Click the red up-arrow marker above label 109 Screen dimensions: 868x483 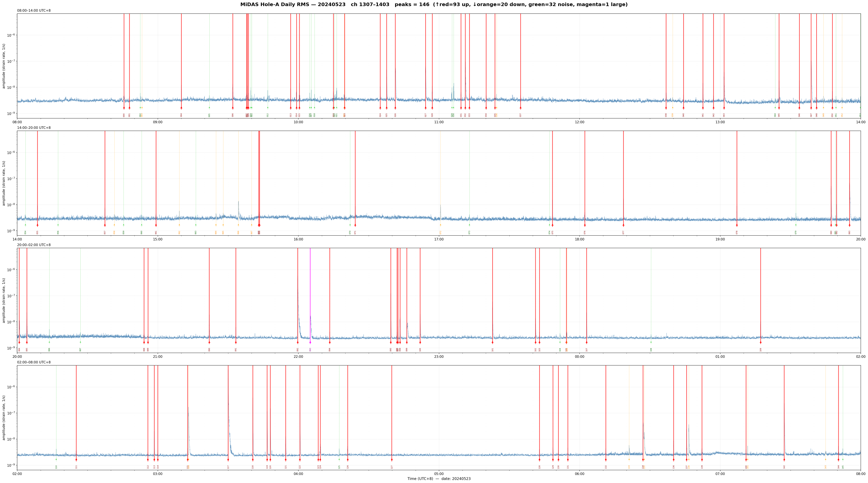pyautogui.click(x=760, y=342)
